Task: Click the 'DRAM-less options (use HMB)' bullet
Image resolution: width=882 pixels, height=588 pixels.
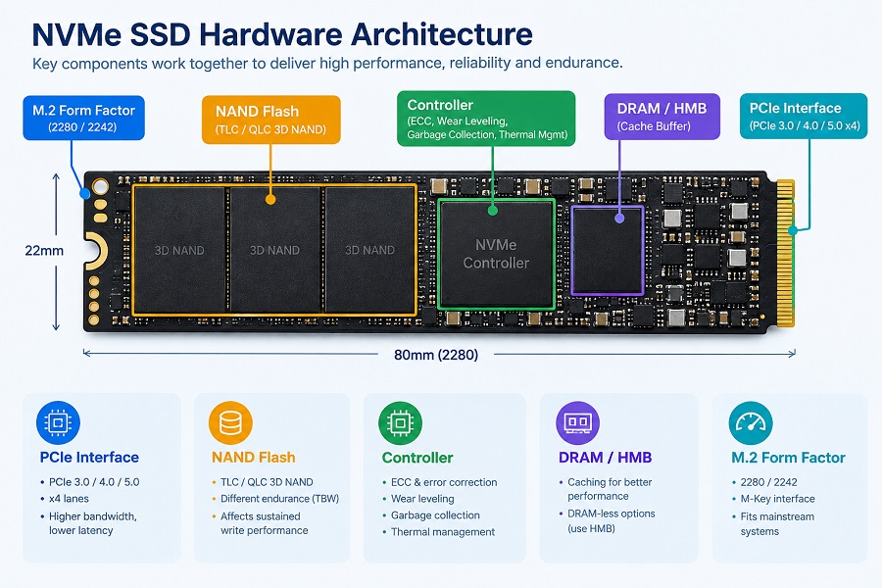Action: pyautogui.click(x=607, y=521)
